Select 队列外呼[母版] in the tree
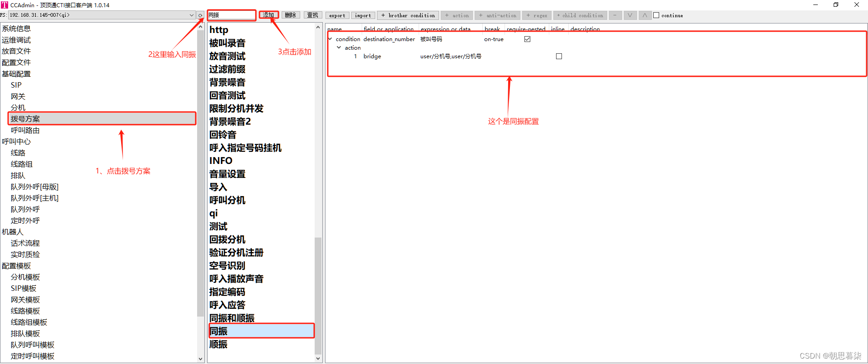The width and height of the screenshot is (868, 364). [x=35, y=187]
